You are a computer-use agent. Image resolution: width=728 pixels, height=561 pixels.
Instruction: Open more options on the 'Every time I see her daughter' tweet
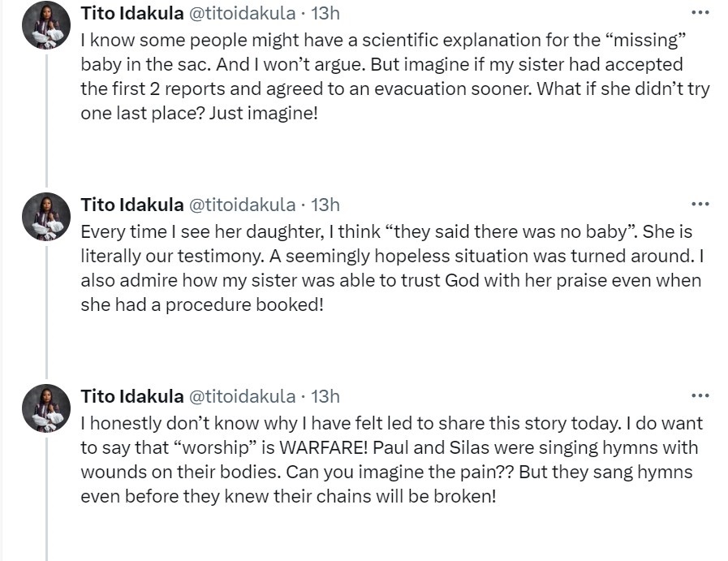(x=700, y=204)
